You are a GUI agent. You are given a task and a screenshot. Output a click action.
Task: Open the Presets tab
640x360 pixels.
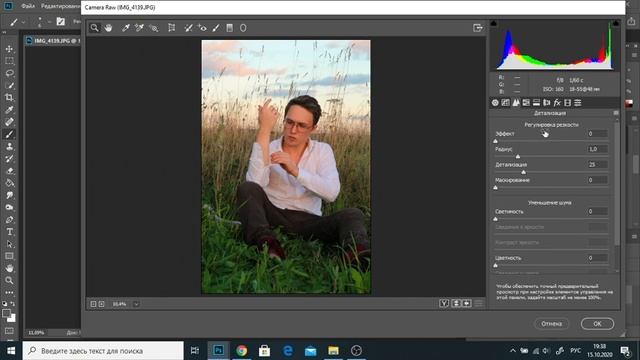coord(578,103)
